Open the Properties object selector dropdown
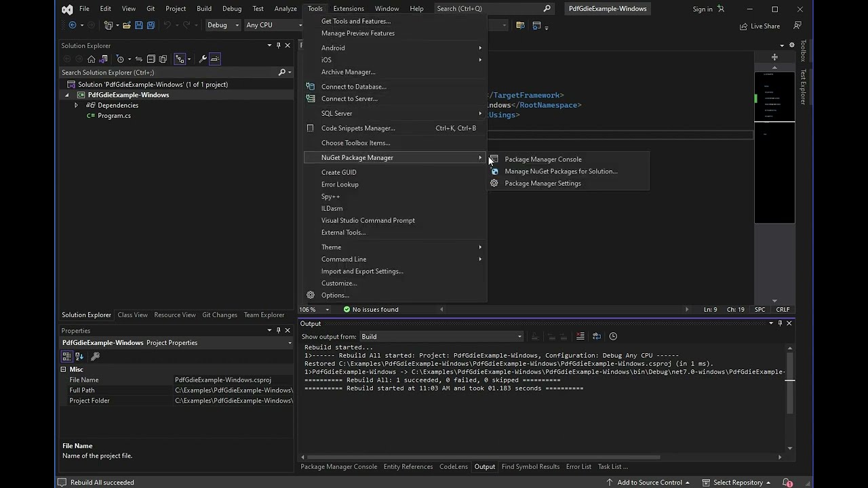Viewport: 868px width, 488px height. tap(290, 343)
